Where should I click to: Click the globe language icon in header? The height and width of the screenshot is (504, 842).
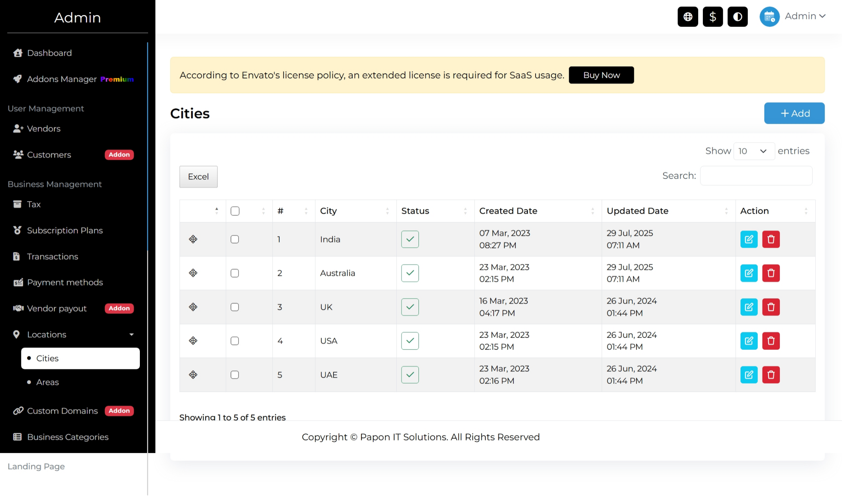click(x=688, y=17)
